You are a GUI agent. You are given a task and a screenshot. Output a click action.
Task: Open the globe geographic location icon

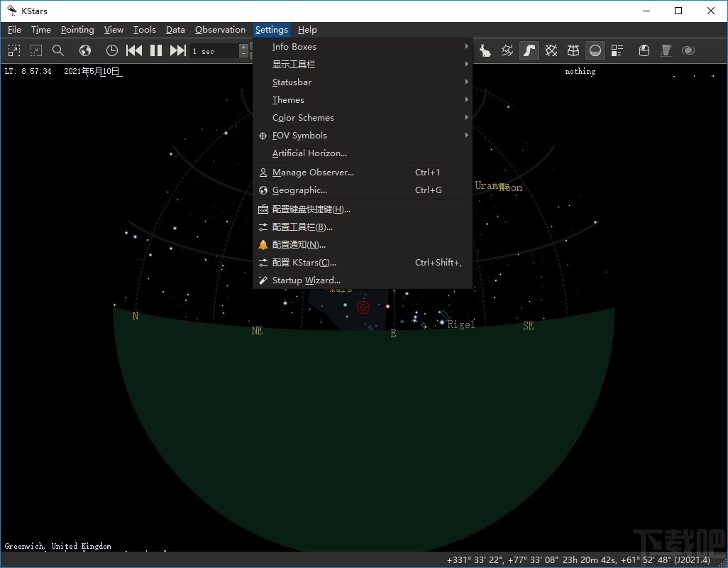click(x=85, y=50)
